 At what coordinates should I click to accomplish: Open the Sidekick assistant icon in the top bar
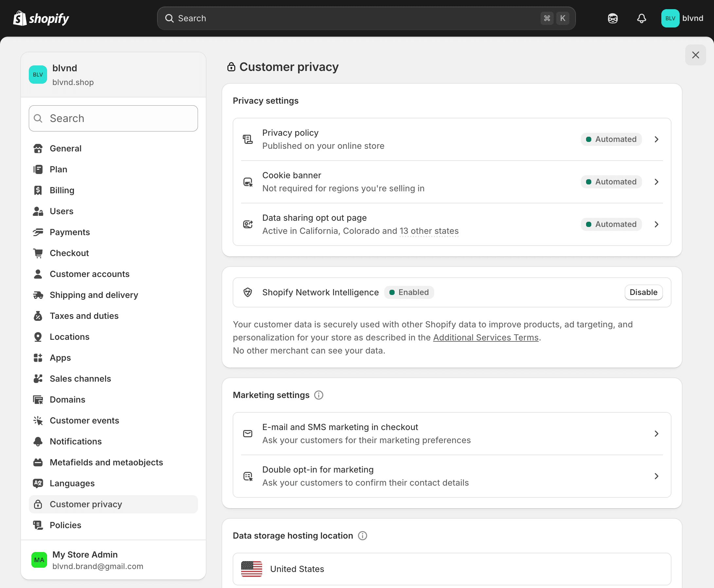coord(612,18)
